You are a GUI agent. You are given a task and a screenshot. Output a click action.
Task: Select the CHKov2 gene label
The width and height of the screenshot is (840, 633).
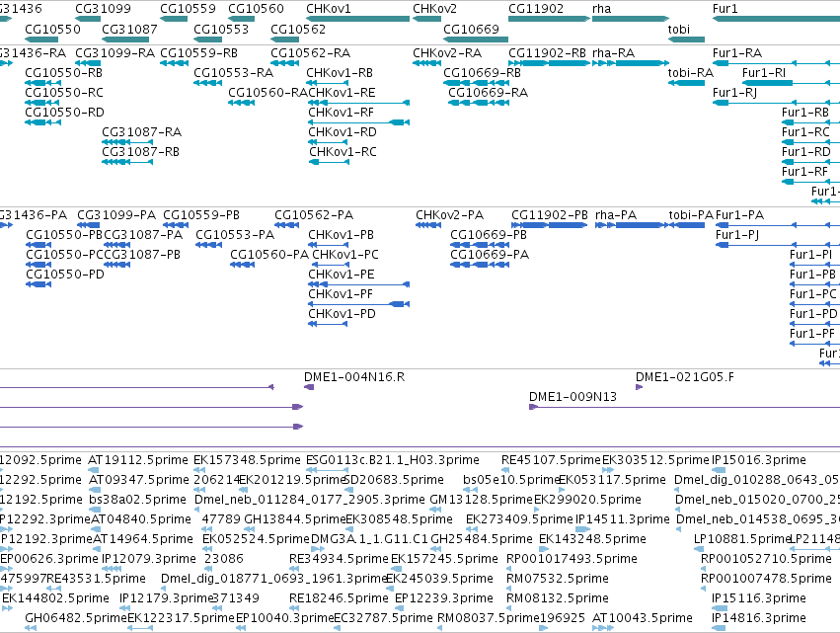434,9
